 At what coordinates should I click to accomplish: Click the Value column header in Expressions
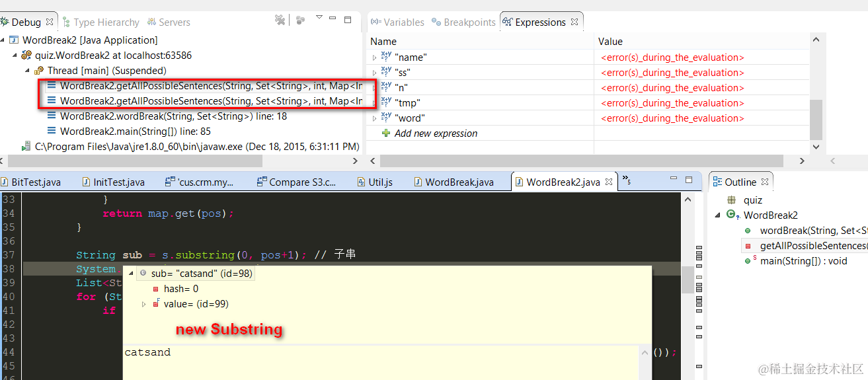pos(610,41)
